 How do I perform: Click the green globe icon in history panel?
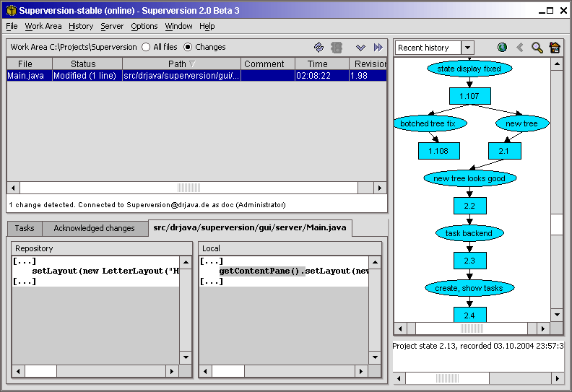point(502,48)
